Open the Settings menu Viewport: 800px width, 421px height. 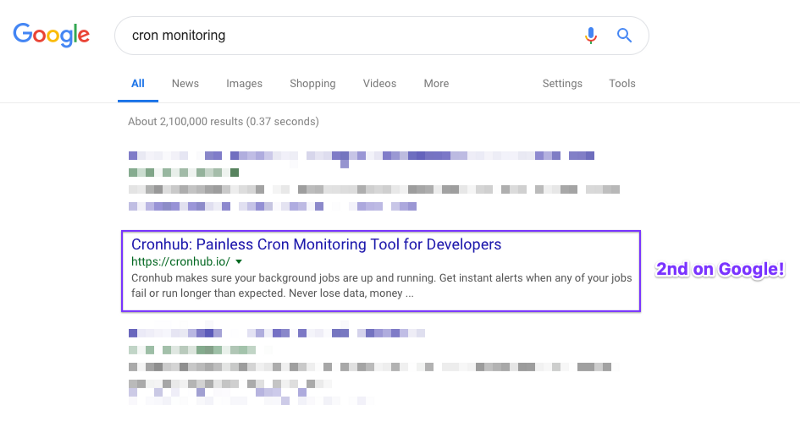point(562,84)
